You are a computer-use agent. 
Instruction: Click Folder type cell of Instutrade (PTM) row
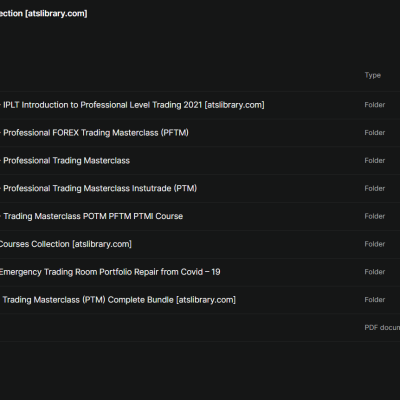click(x=375, y=188)
